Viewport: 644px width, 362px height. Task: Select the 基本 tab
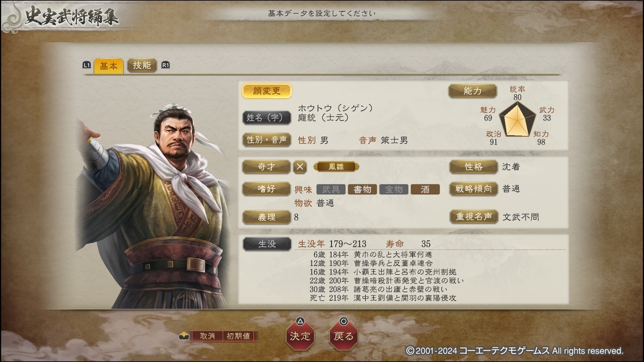pyautogui.click(x=108, y=66)
